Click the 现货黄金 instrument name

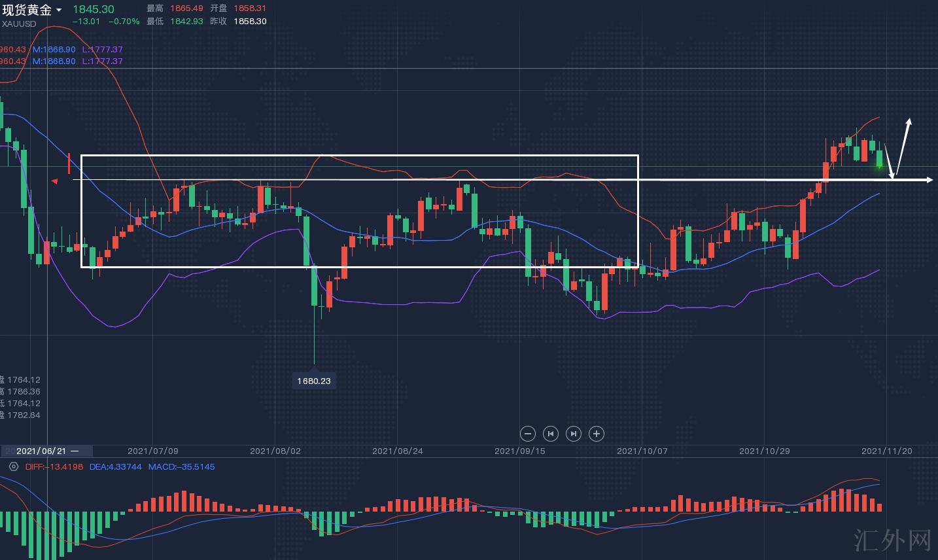click(27, 10)
